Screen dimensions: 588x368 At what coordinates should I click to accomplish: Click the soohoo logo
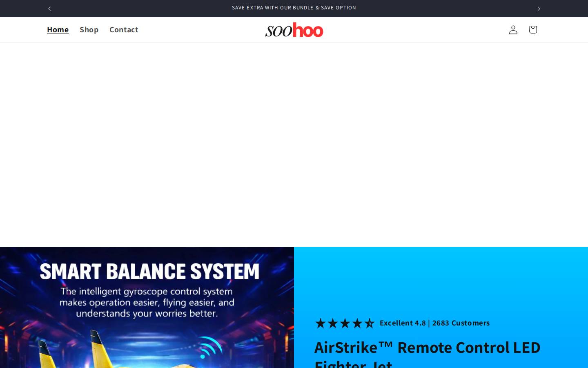pyautogui.click(x=294, y=29)
